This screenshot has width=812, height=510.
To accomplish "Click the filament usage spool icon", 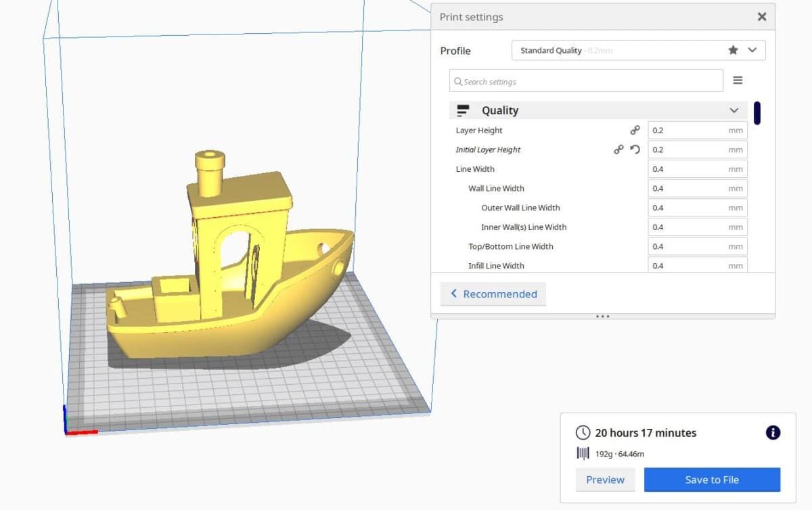I will (583, 454).
